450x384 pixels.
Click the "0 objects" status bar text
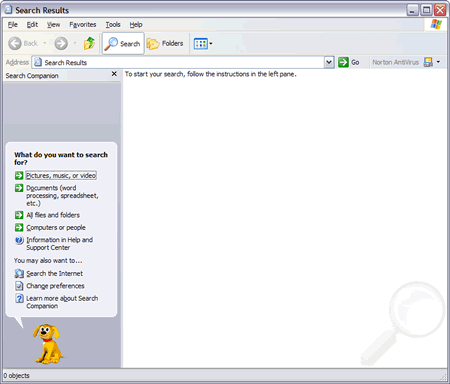[17, 376]
